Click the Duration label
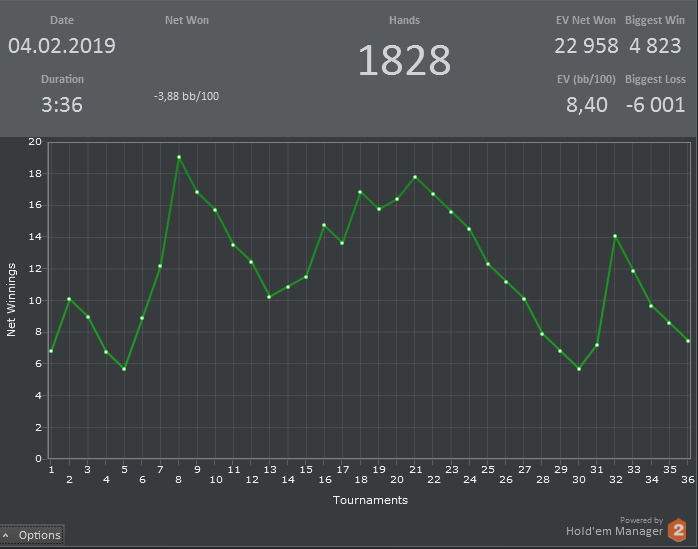 coord(62,79)
